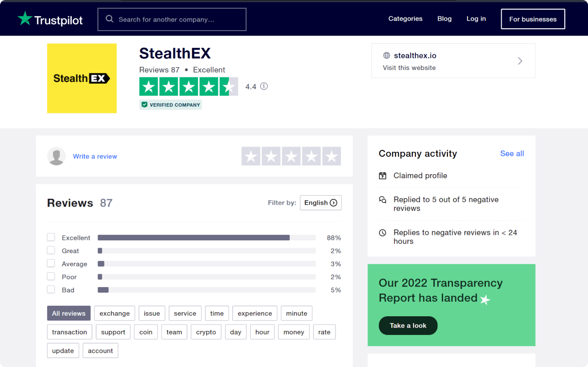Screen dimensions: 588x367
Task: Click the Write a review link
Action: (95, 156)
